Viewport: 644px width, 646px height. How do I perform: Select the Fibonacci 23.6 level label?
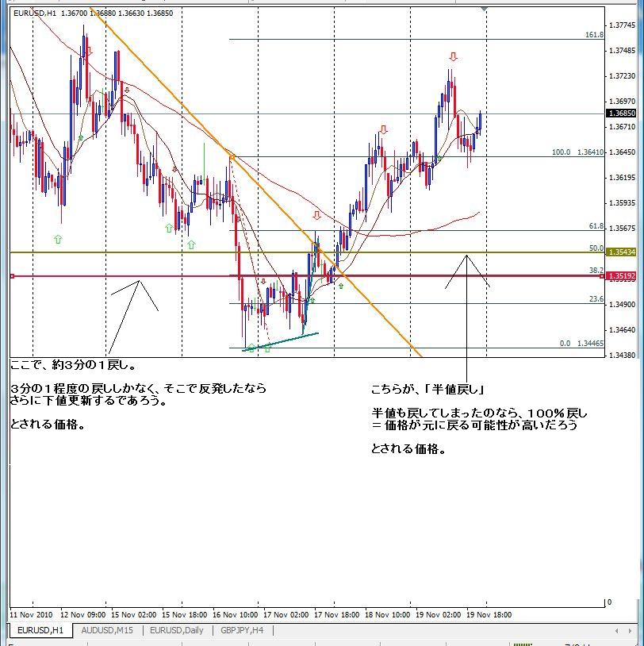[x=596, y=298]
